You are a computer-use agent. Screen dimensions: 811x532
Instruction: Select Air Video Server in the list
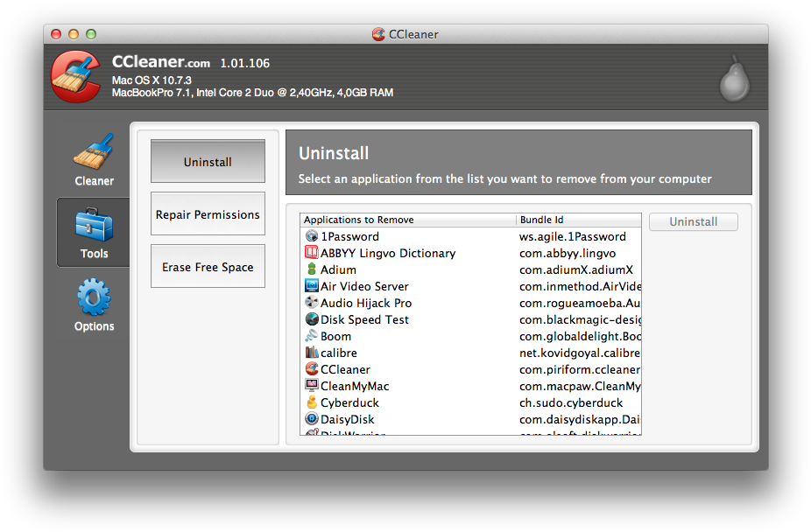(x=364, y=286)
